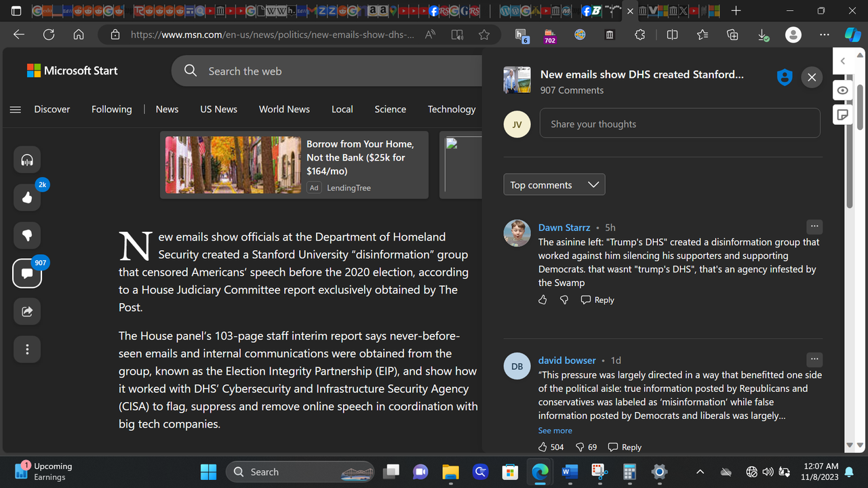Open the hamburger menu beside Discover

tap(15, 109)
